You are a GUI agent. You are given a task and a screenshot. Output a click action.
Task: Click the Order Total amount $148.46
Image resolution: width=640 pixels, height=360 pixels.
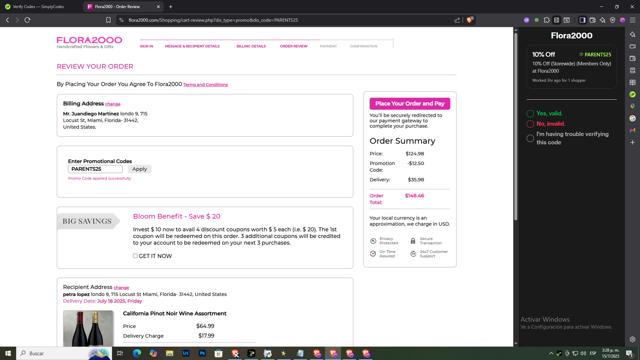[x=414, y=196]
